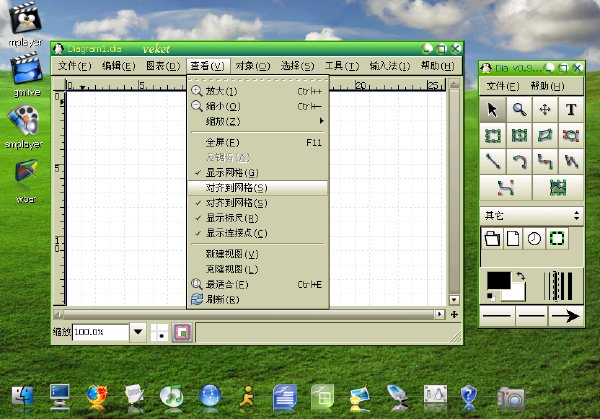Pick the dashed square shape from sheet
600x419 pixels.
(x=557, y=238)
